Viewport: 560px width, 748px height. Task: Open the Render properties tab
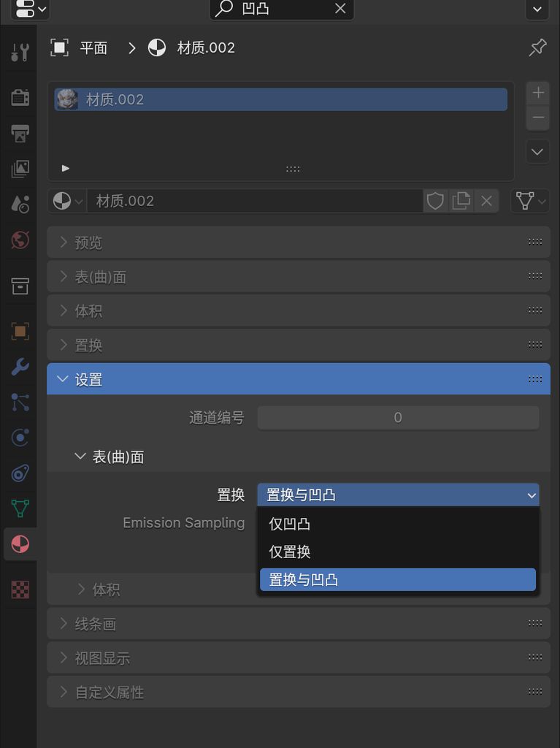click(20, 97)
